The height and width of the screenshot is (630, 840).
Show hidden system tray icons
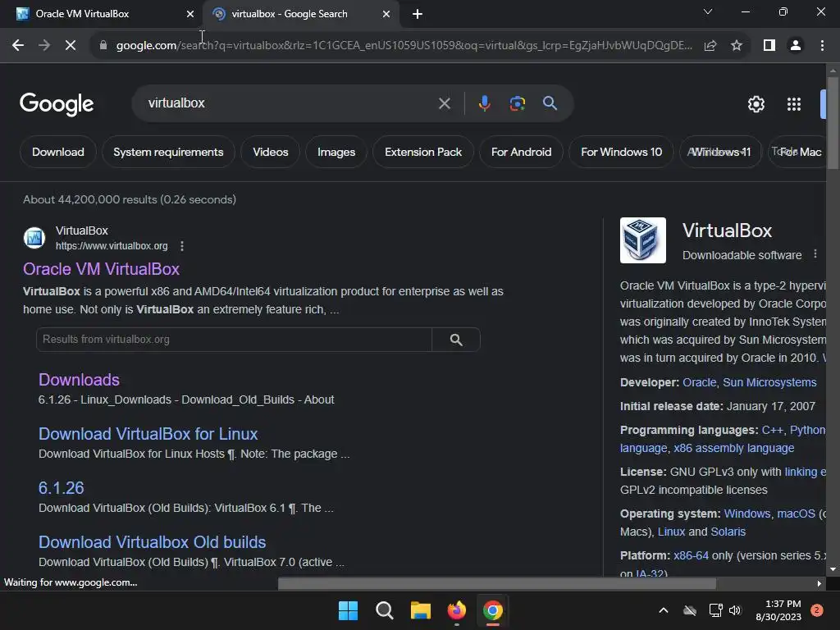point(663,610)
